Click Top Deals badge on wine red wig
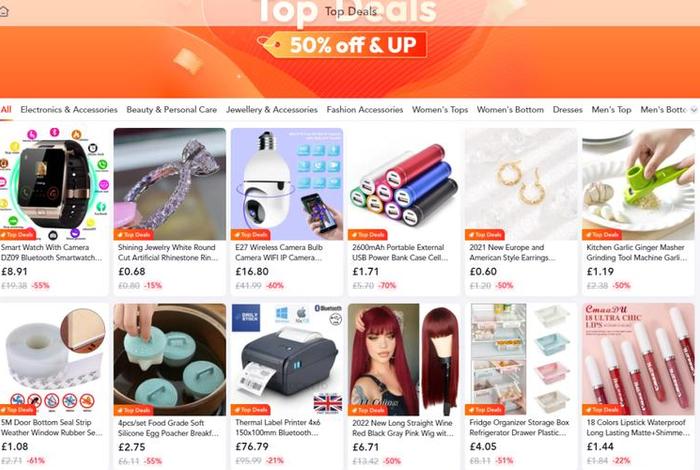The height and width of the screenshot is (470, 700). (368, 410)
